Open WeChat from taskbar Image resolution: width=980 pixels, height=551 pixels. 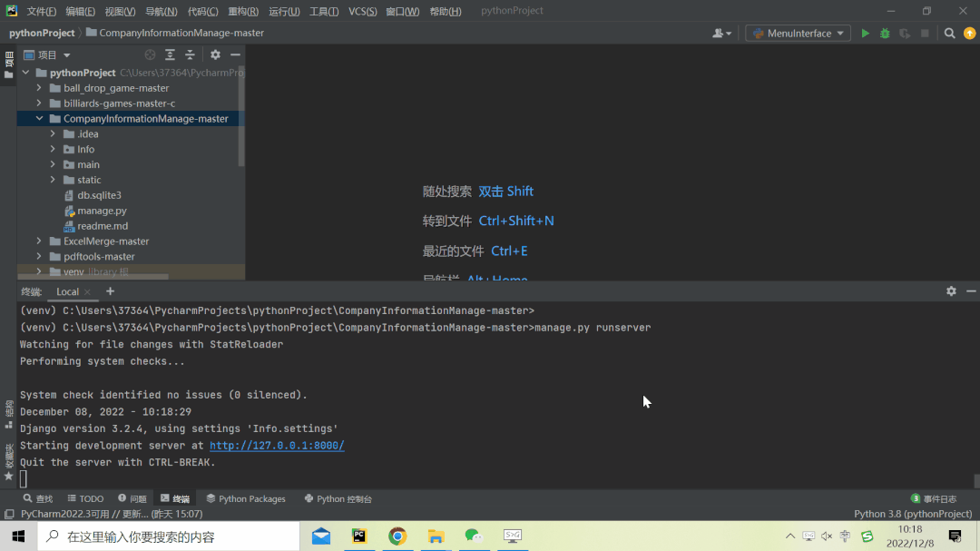pos(474,536)
